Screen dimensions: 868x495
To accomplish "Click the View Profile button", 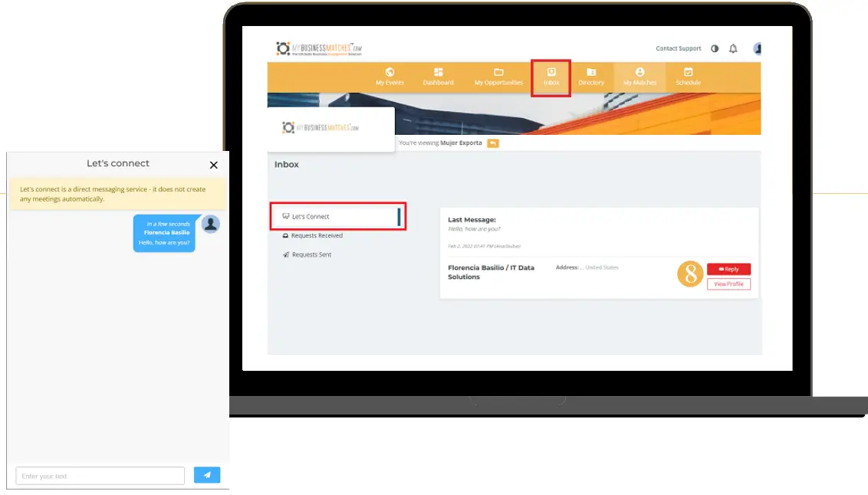I will (x=728, y=284).
